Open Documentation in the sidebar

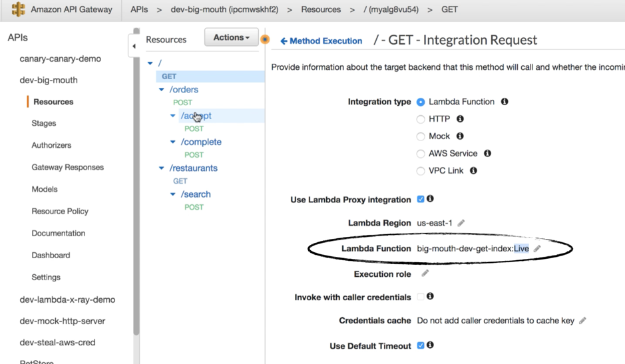[59, 233]
